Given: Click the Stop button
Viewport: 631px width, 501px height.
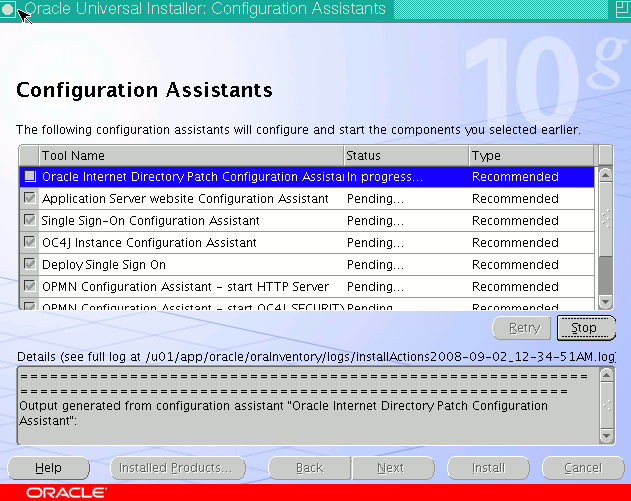Looking at the screenshot, I should 586,328.
